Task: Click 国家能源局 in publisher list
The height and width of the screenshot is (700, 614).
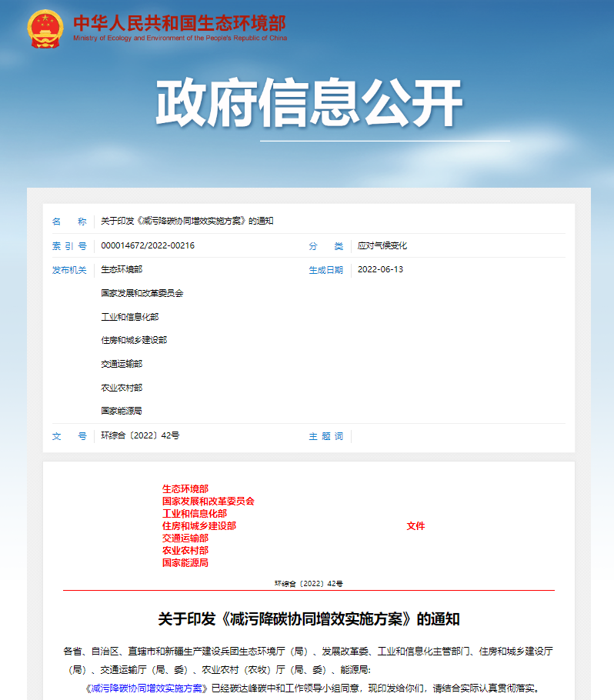Action: pyautogui.click(x=122, y=411)
